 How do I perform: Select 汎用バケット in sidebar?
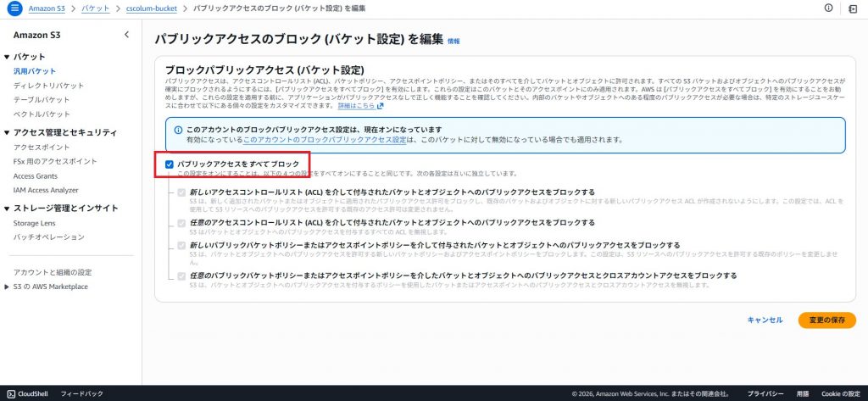pos(35,71)
